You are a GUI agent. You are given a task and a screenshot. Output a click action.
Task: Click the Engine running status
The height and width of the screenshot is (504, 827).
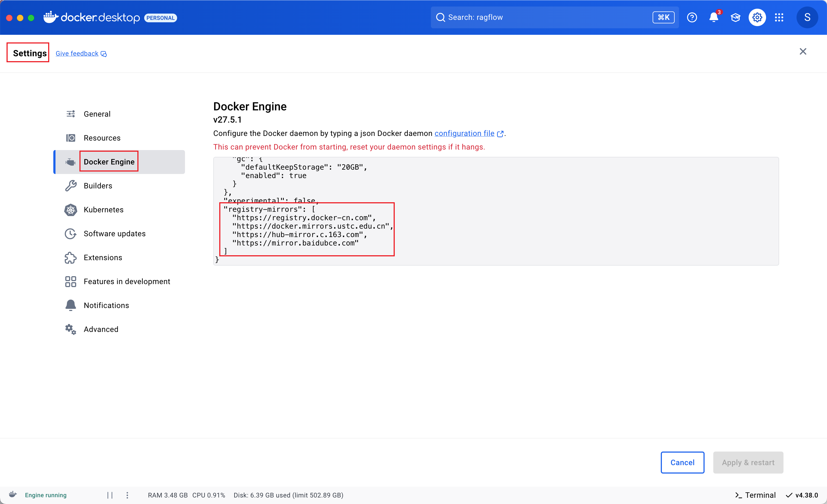pyautogui.click(x=46, y=495)
